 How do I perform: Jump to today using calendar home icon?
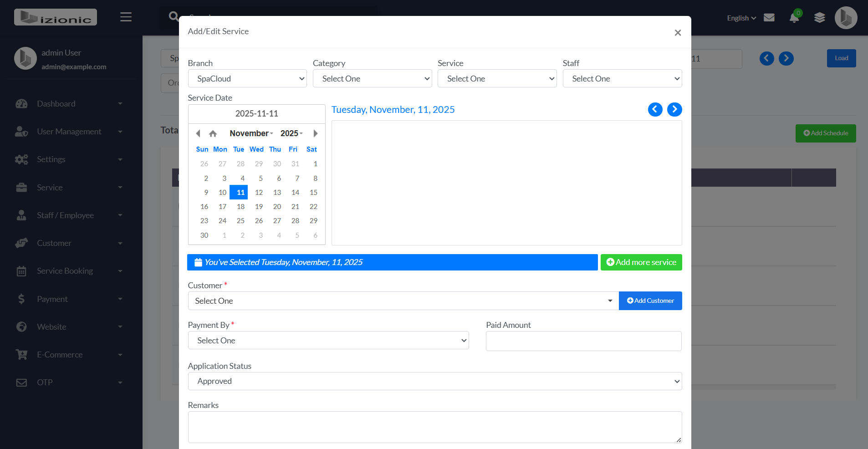[213, 133]
